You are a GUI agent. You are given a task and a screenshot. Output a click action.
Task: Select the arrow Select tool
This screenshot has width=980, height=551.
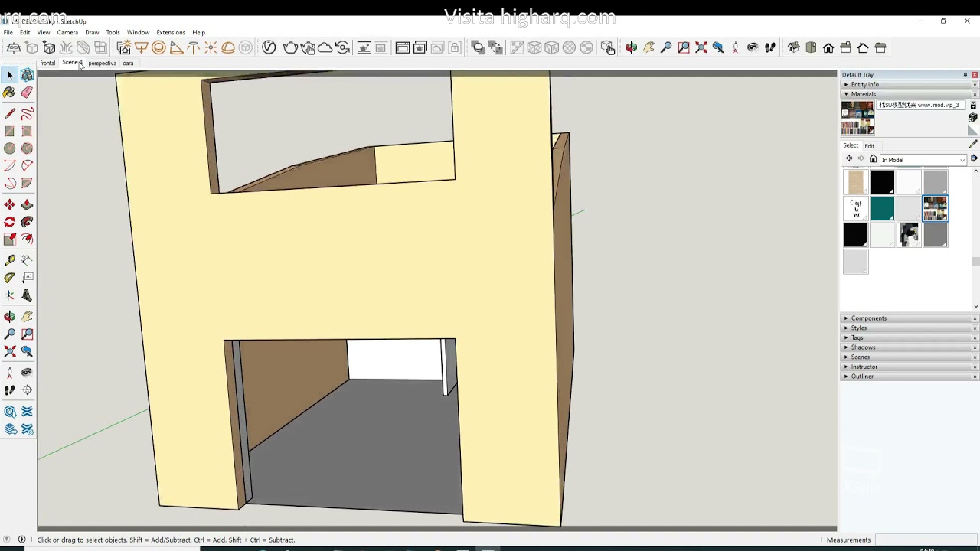tap(10, 75)
